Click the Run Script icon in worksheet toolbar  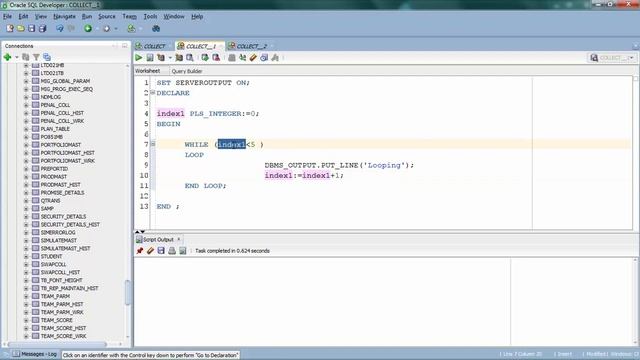point(150,58)
